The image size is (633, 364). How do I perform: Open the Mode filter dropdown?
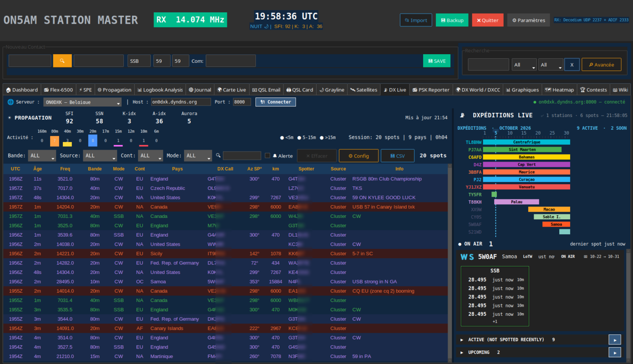(198, 156)
